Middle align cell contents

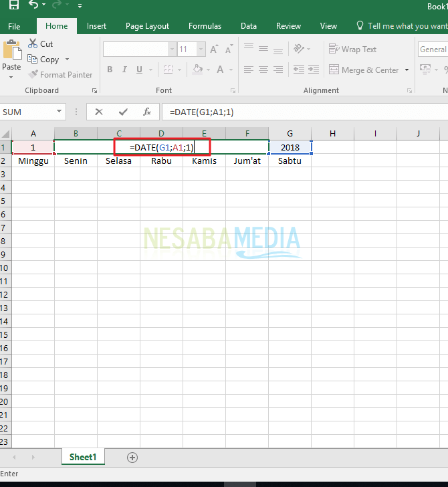263,49
